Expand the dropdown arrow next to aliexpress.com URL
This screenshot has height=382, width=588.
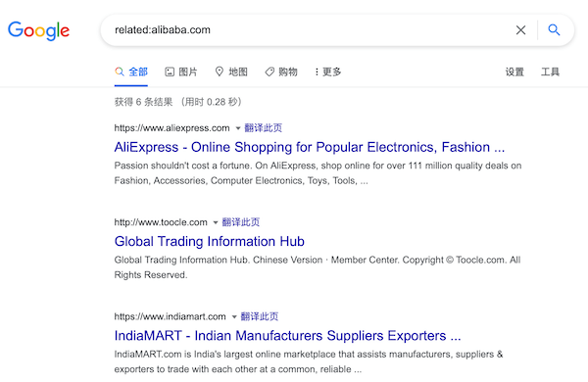click(x=238, y=128)
